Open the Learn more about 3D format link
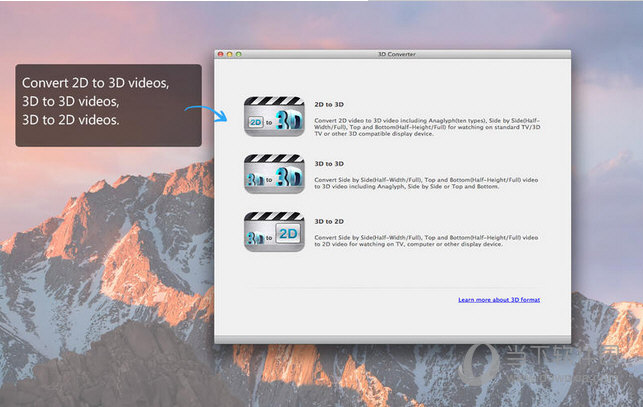Image resolution: width=643 pixels, height=407 pixels. point(498,299)
